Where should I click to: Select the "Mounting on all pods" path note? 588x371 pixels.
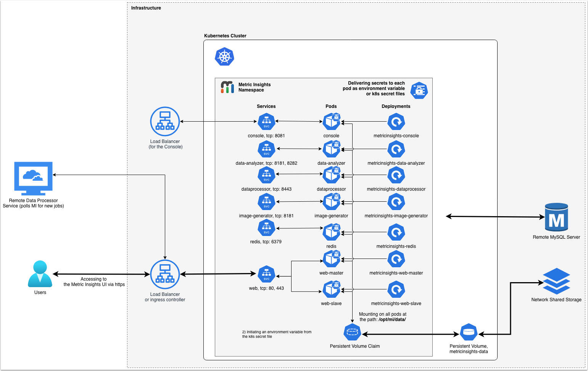(383, 317)
